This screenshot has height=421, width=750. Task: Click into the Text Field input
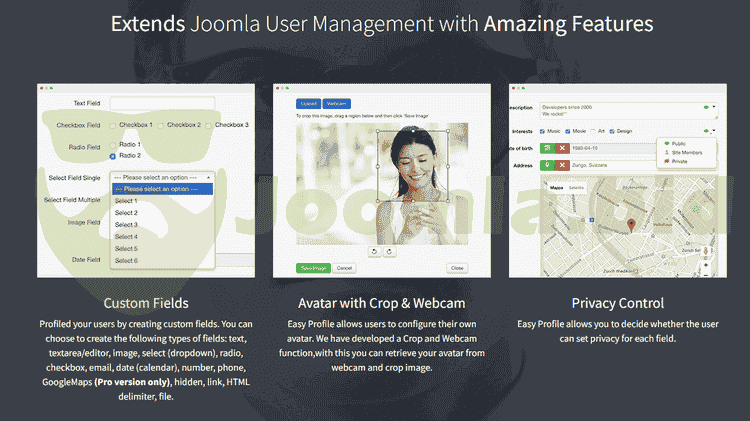(x=160, y=103)
